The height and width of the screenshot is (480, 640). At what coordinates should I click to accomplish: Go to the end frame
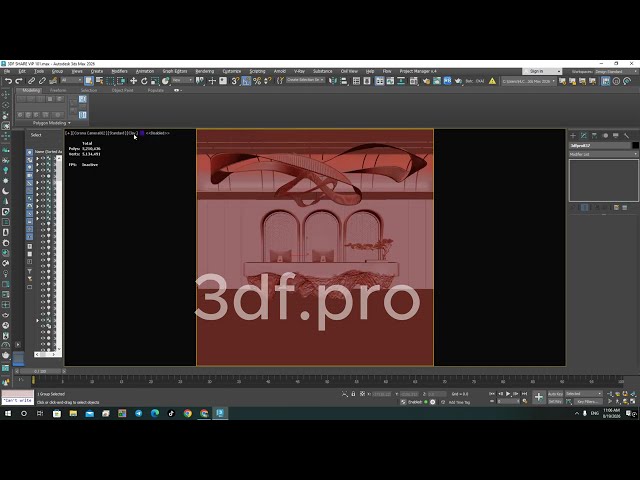pyautogui.click(x=524, y=394)
